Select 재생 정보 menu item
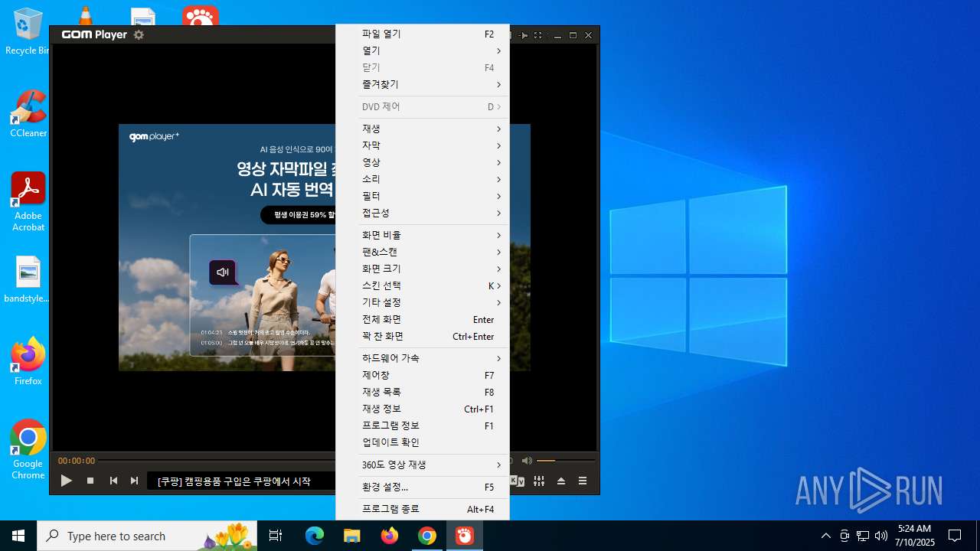The height and width of the screenshot is (551, 980). (x=423, y=409)
